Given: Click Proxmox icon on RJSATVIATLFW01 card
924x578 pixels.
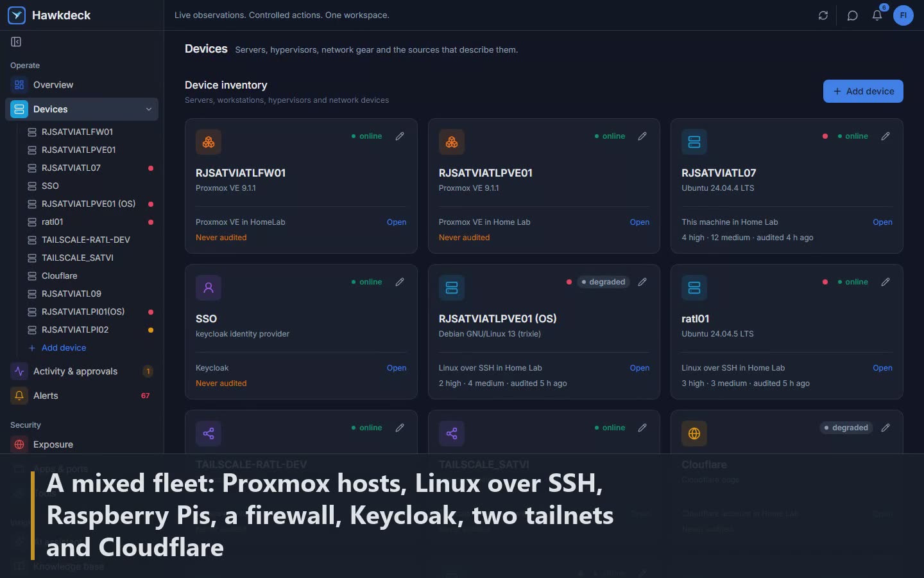Looking at the screenshot, I should (209, 142).
